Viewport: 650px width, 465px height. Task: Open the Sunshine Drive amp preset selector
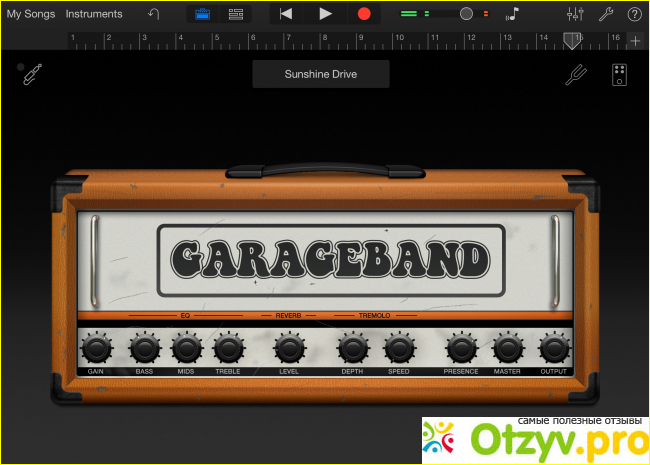pos(320,74)
